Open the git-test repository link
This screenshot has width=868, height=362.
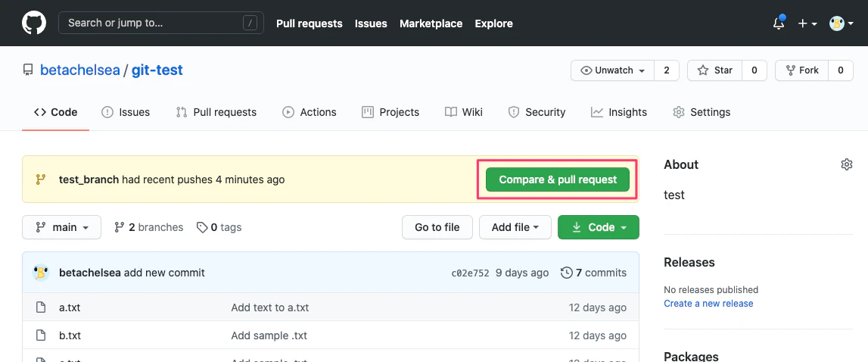[157, 70]
